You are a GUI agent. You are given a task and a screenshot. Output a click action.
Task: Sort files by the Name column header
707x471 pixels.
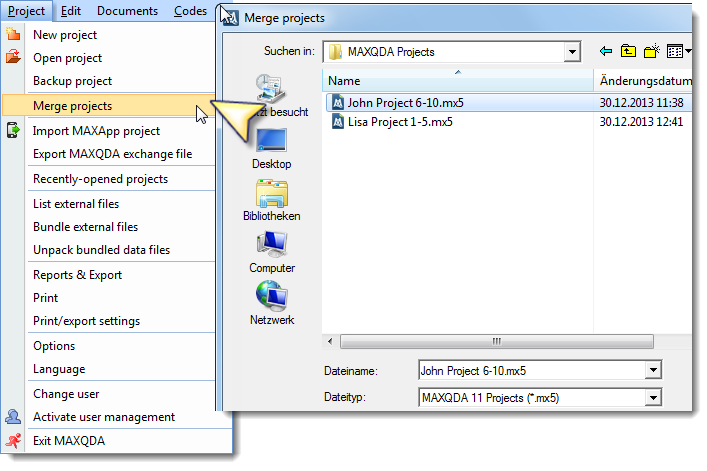458,81
